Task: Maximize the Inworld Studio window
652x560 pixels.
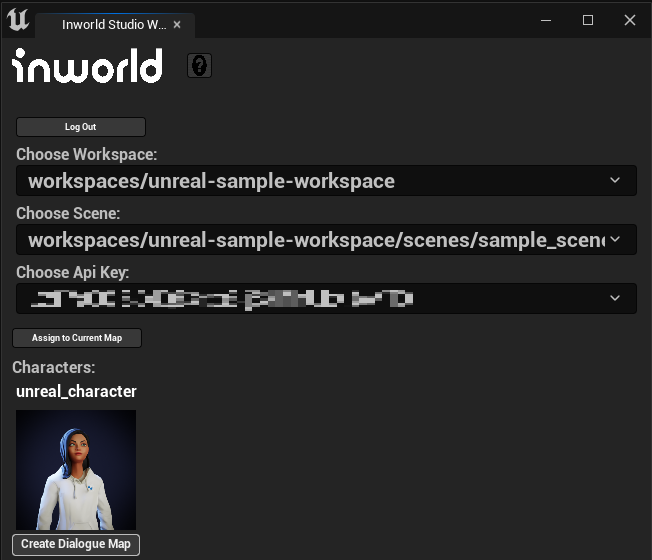Action: coord(588,20)
